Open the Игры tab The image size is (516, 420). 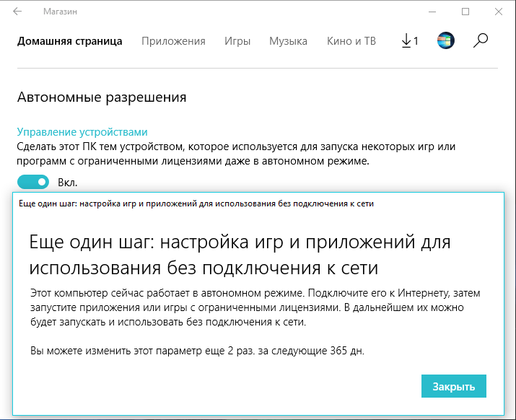click(237, 41)
